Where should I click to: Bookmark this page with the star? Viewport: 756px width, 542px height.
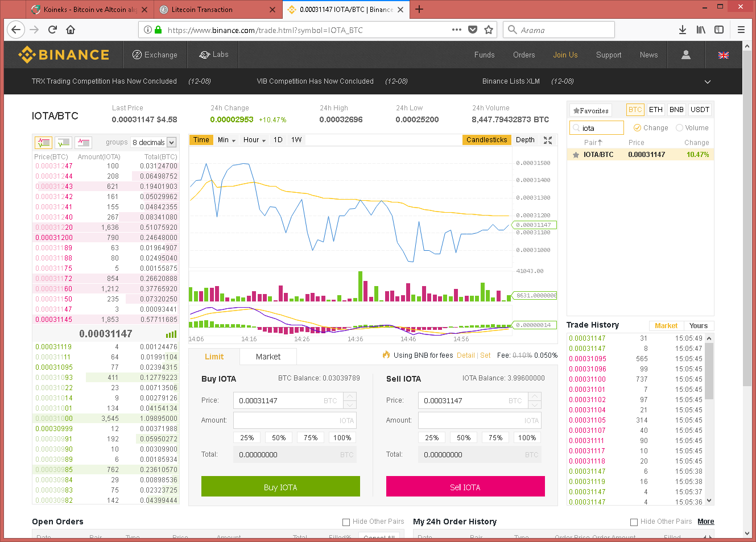[489, 30]
